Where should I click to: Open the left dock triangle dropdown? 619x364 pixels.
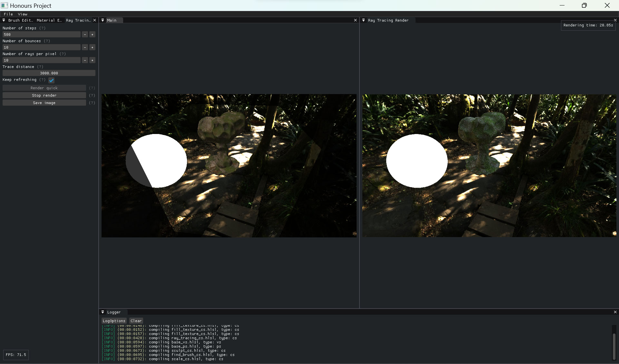(4, 20)
